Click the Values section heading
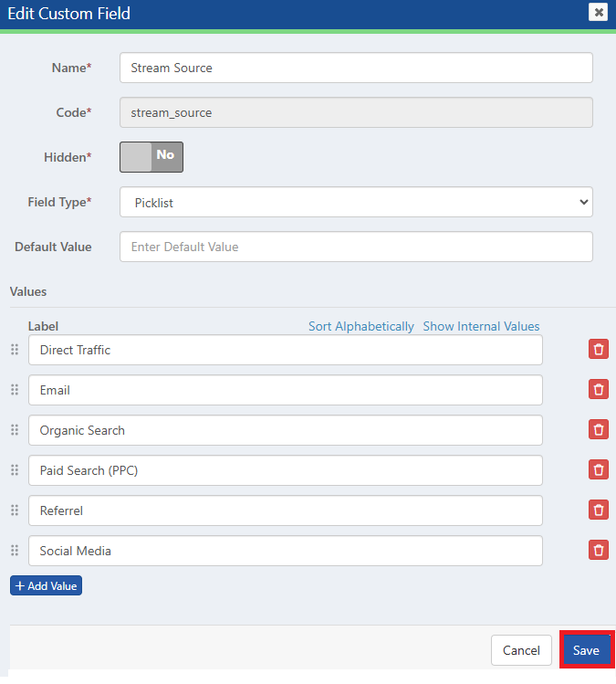This screenshot has height=684, width=616. (x=28, y=291)
